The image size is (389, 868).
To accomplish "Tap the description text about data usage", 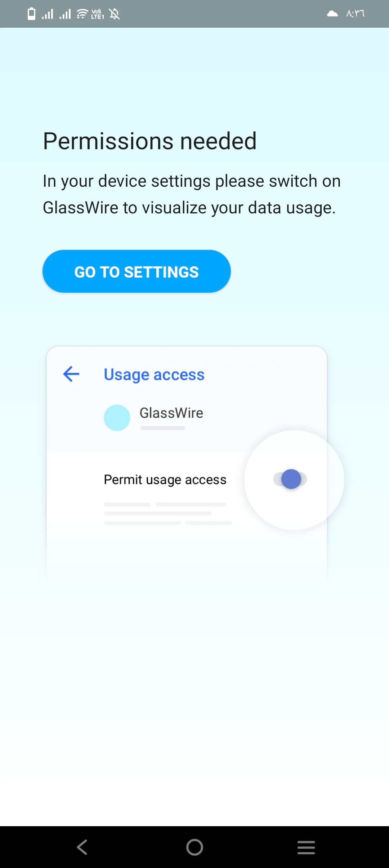I will [x=192, y=194].
